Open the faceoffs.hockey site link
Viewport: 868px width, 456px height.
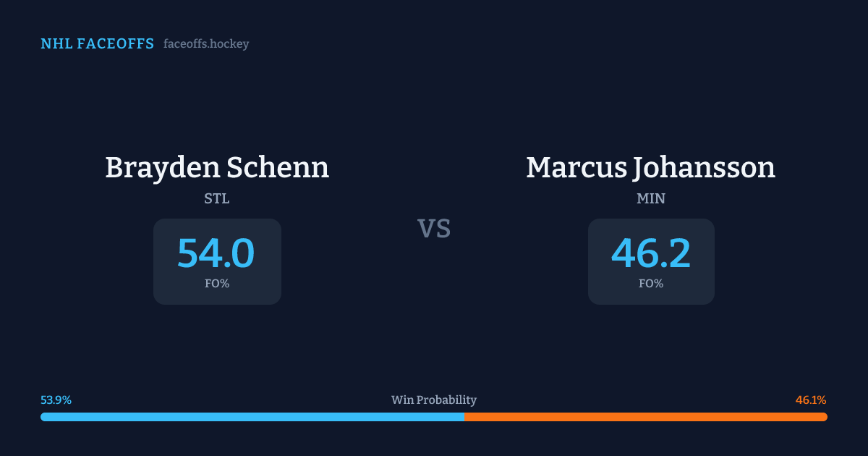point(206,44)
